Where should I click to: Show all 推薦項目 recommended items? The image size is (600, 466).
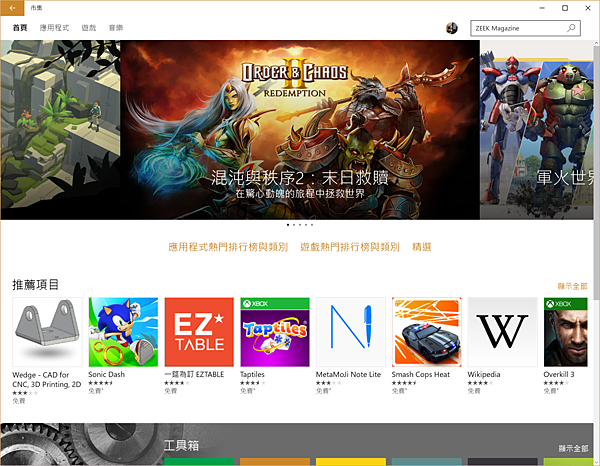pos(572,286)
